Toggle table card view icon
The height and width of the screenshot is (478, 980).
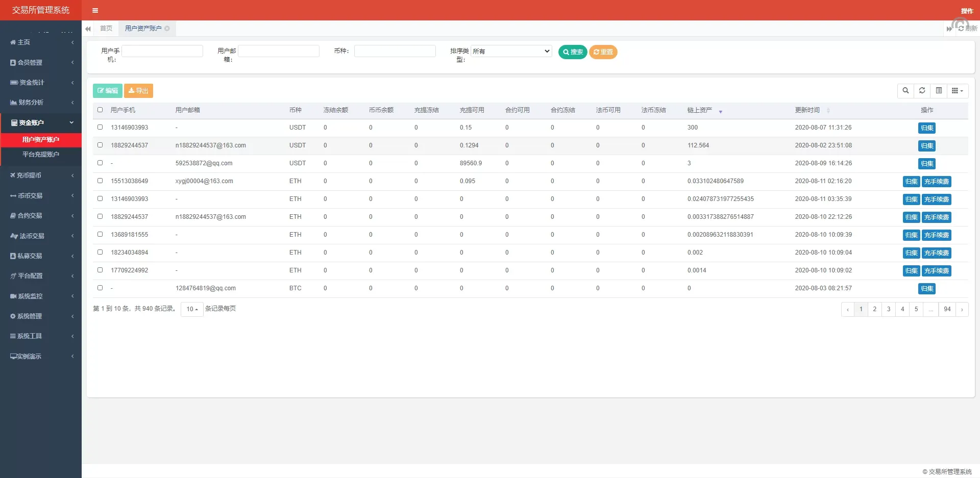(939, 91)
